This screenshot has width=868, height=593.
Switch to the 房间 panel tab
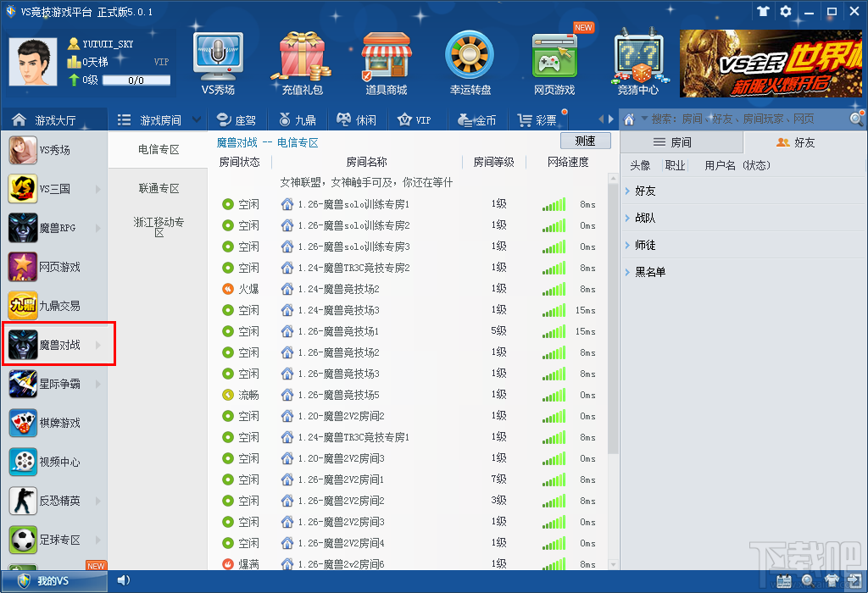click(x=682, y=142)
